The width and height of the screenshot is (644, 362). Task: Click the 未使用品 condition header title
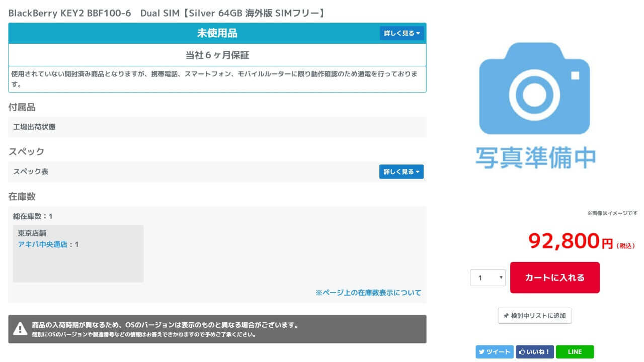tap(217, 33)
